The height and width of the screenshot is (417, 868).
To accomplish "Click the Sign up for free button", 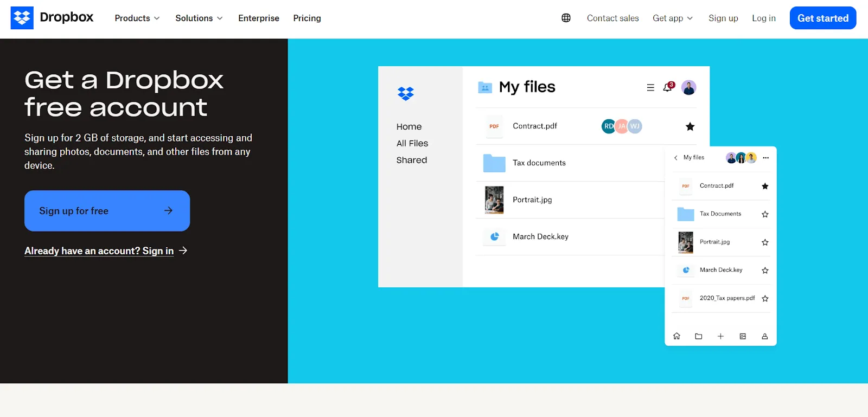I will click(107, 211).
